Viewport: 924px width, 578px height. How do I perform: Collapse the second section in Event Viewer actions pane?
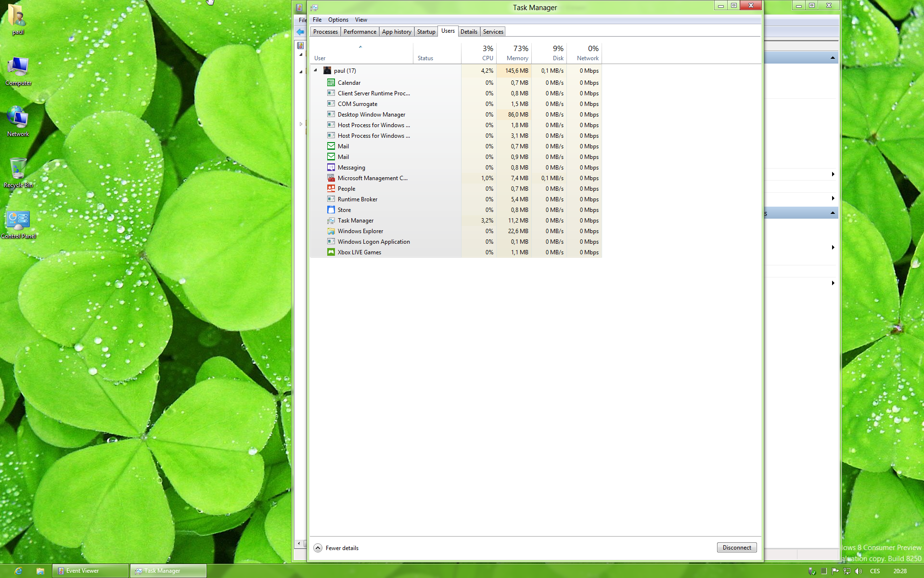[833, 213]
